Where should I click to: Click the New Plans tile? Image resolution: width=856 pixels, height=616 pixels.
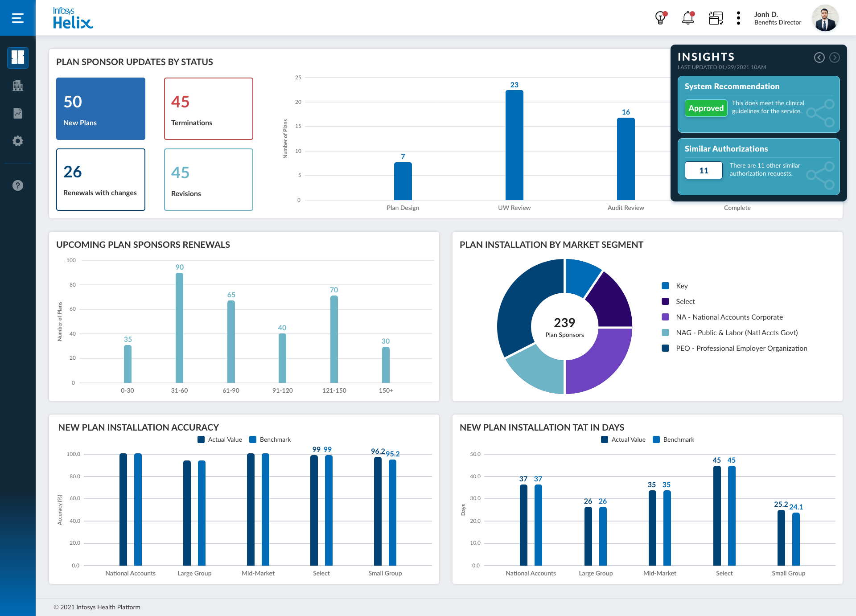coord(101,109)
